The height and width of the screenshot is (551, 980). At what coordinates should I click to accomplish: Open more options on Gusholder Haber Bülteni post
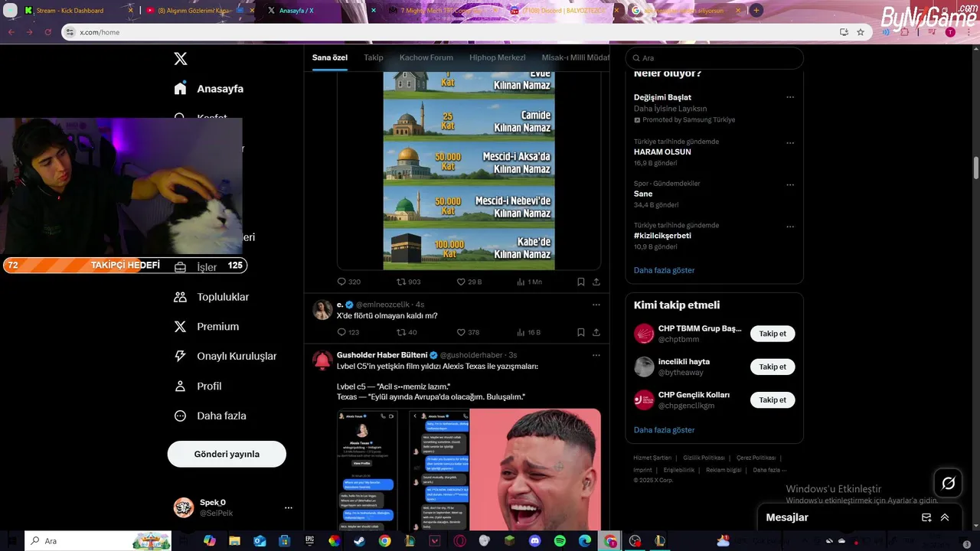point(596,355)
